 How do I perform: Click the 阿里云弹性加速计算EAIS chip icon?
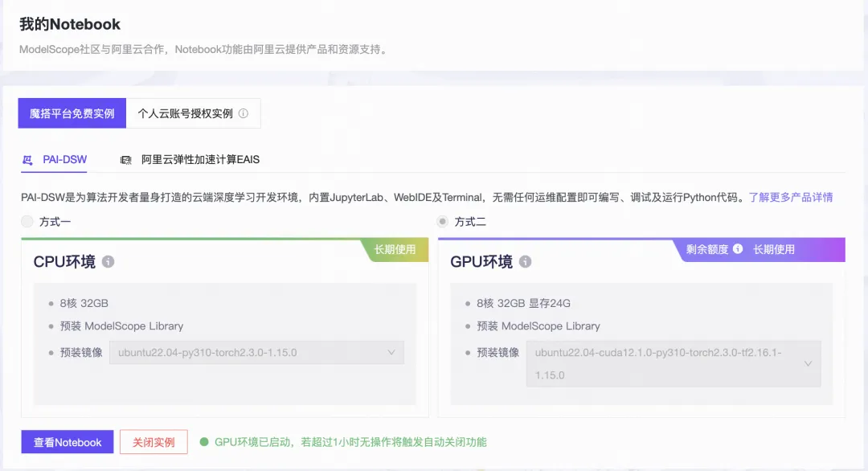tap(125, 160)
